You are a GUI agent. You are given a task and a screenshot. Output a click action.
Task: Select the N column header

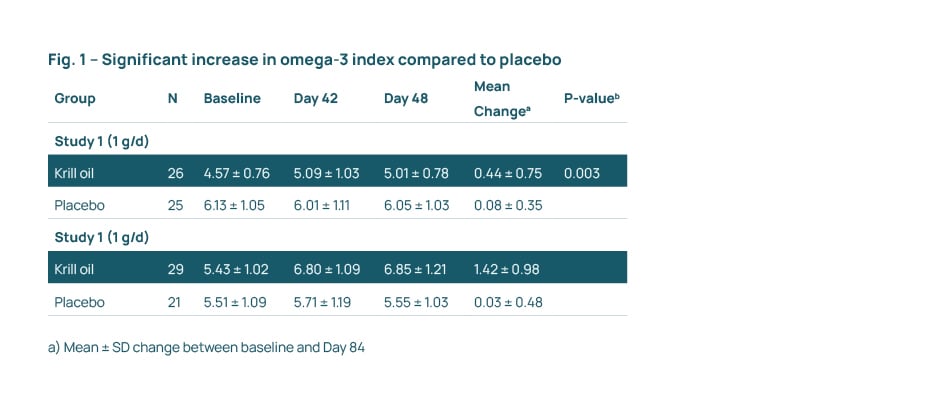click(x=173, y=99)
